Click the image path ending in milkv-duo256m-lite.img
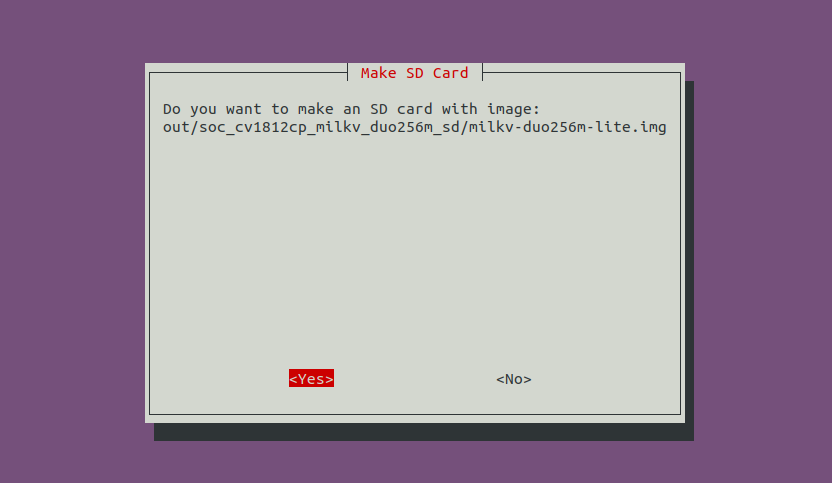Image resolution: width=832 pixels, height=483 pixels. [x=414, y=127]
